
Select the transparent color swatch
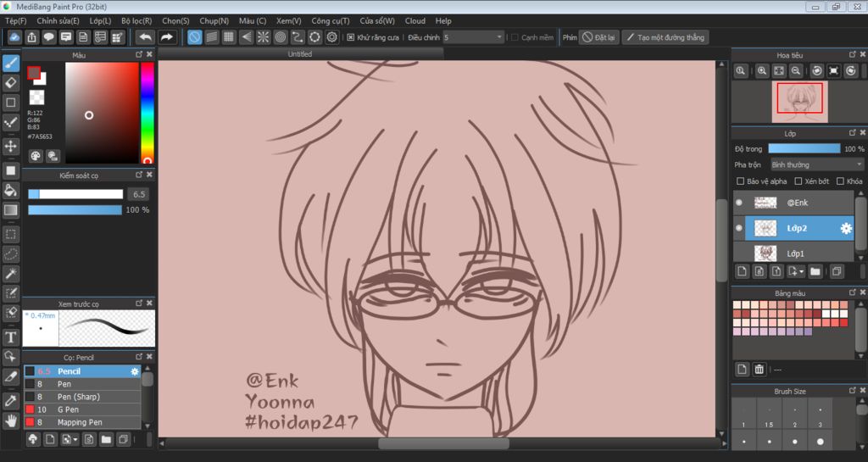(36, 97)
